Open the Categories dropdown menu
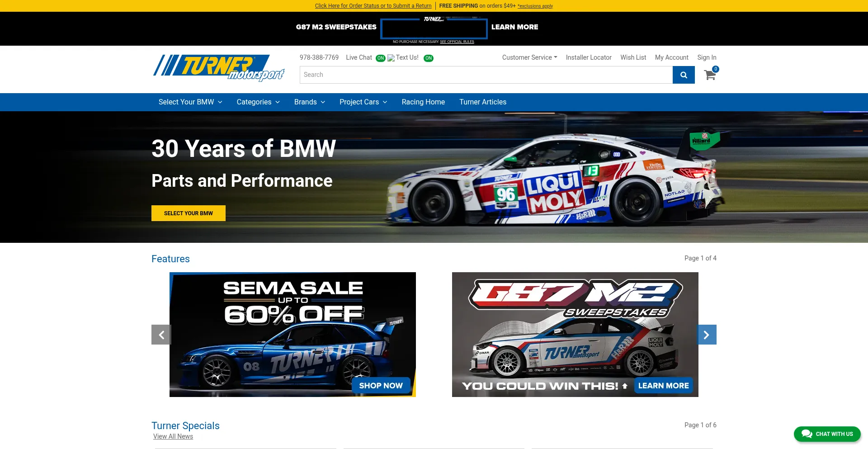 [x=258, y=102]
